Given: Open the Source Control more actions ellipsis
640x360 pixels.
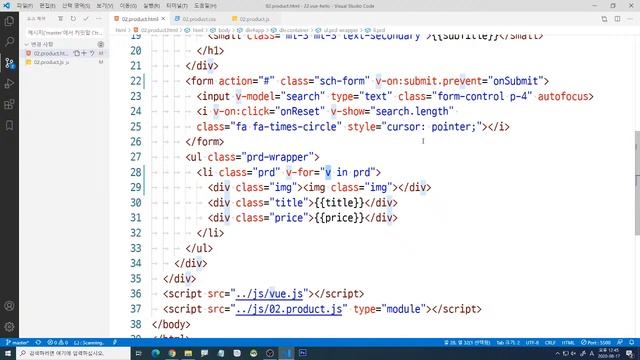Looking at the screenshot, I should 98,19.
